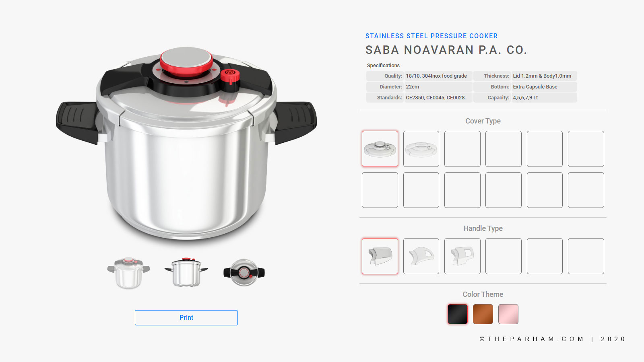
Task: Select the empty third cover type slot
Action: pos(462,149)
